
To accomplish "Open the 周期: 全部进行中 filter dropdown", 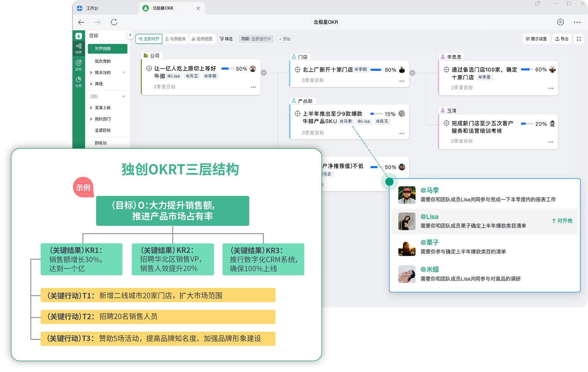I will (x=256, y=39).
